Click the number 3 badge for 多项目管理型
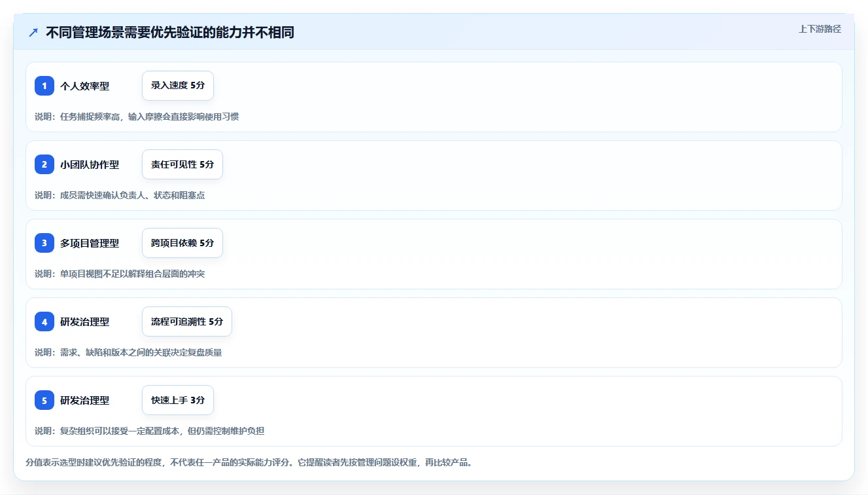This screenshot has height=495, width=868. click(44, 243)
